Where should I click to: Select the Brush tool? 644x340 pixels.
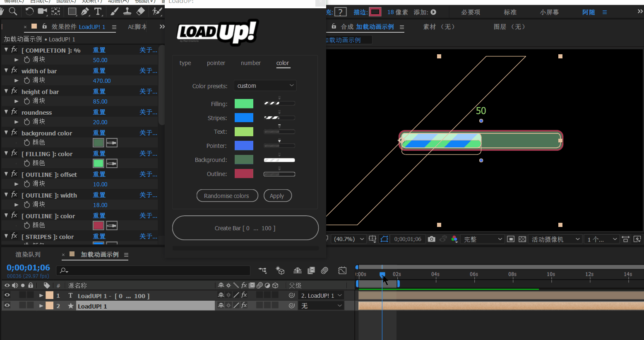tap(115, 11)
